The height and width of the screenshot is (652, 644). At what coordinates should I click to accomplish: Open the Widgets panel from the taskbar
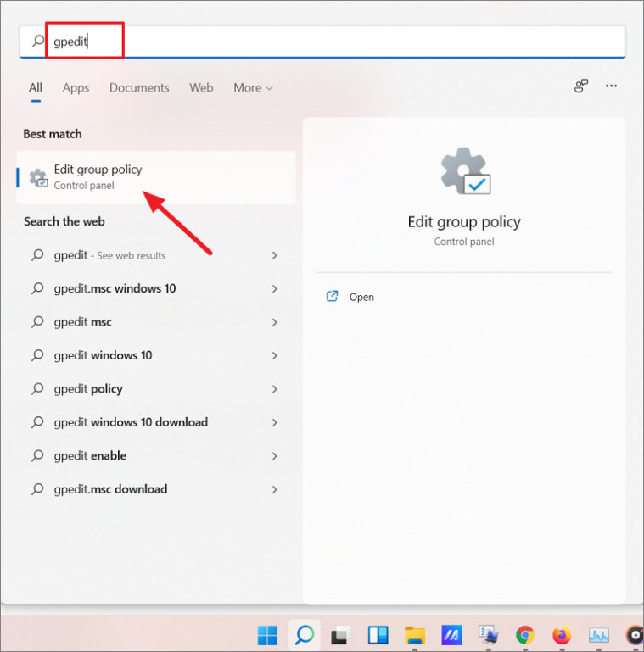click(378, 635)
